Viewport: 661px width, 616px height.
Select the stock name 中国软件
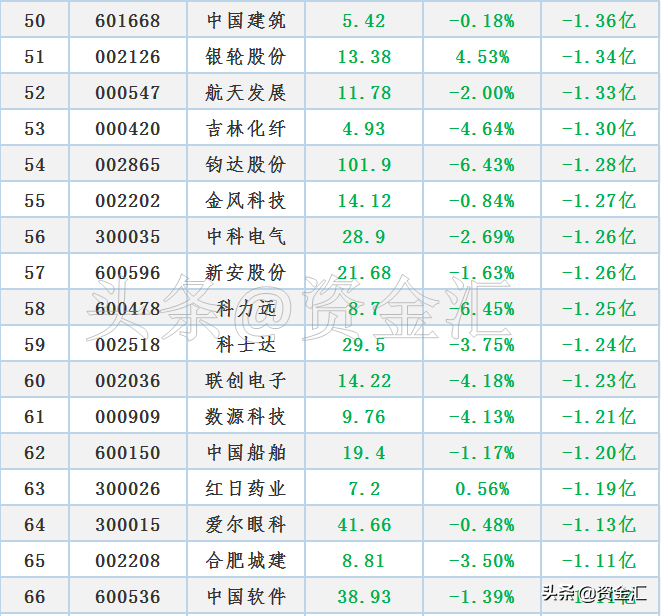pos(246,597)
